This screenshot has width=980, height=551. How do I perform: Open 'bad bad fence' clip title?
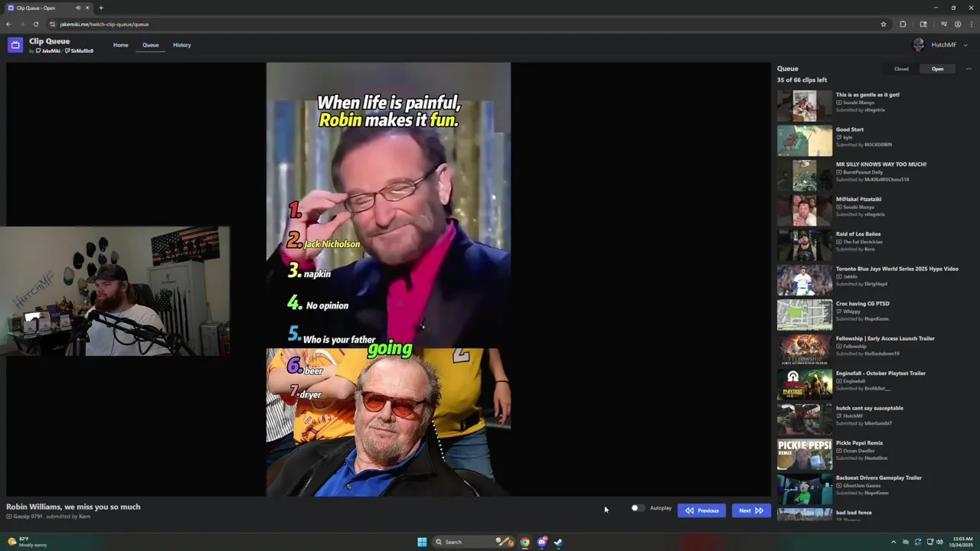coord(854,513)
